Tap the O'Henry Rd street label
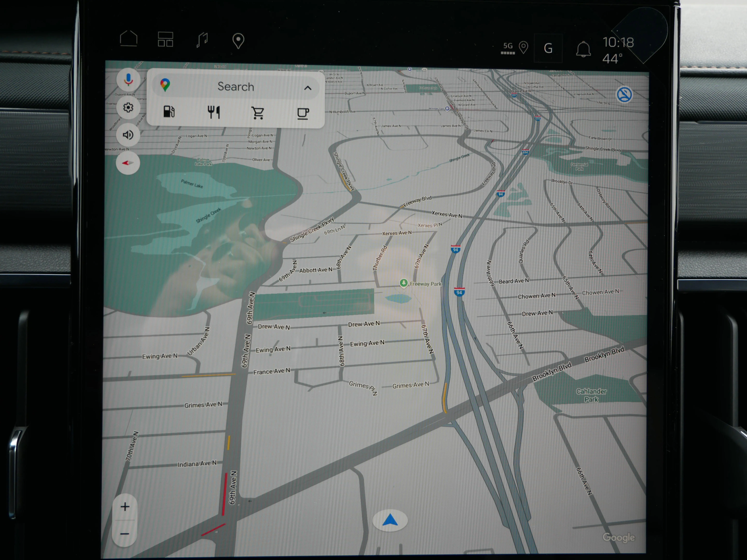The width and height of the screenshot is (747, 560). pos(603,198)
